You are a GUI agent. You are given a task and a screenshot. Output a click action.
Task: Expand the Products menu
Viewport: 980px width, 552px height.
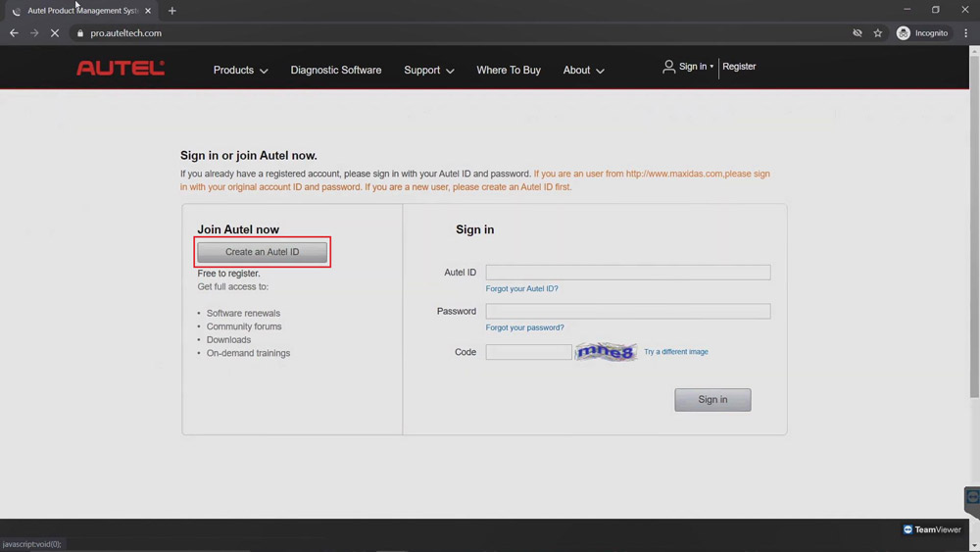pyautogui.click(x=241, y=70)
